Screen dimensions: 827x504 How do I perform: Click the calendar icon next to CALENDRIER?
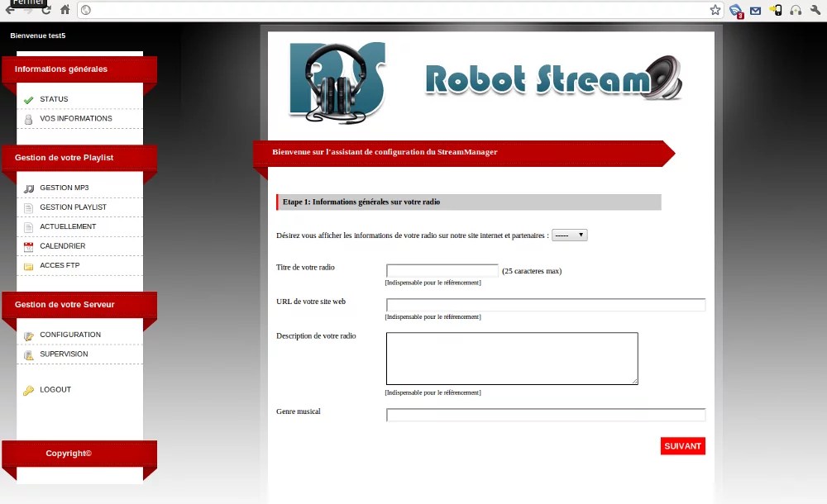pos(28,246)
